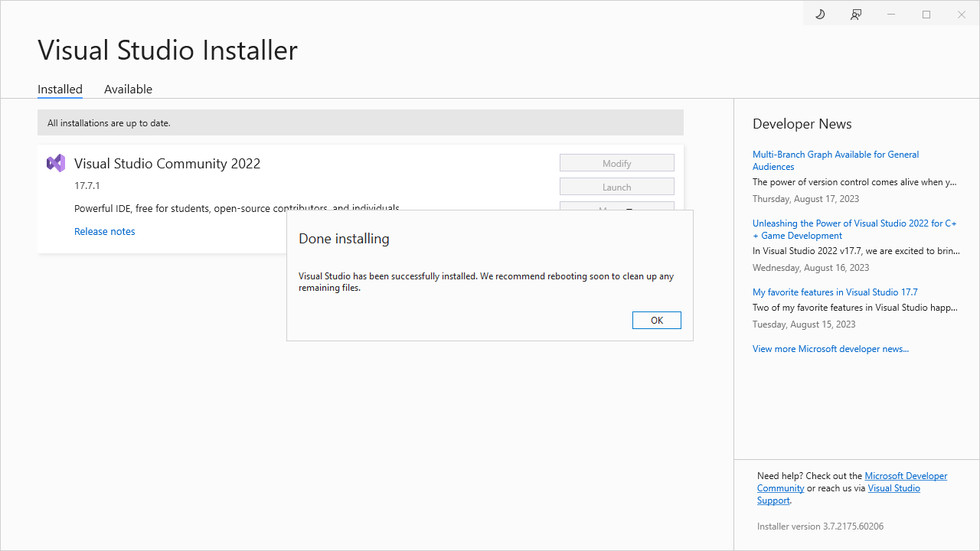
Task: Open the feedback person icon
Action: click(856, 15)
